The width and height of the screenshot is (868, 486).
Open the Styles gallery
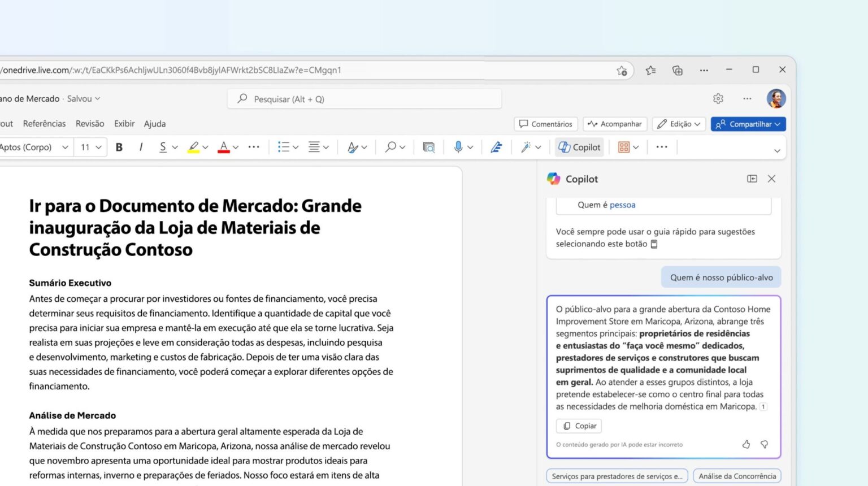357,147
